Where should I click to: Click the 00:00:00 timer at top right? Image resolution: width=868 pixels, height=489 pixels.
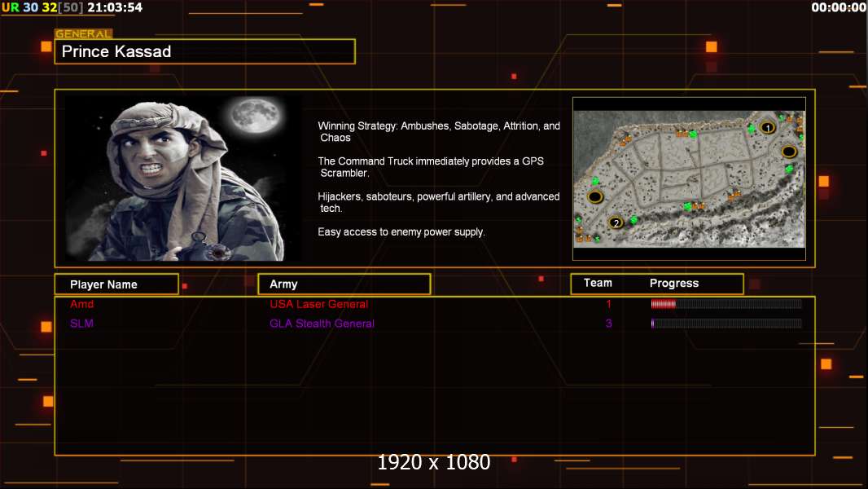pos(839,7)
